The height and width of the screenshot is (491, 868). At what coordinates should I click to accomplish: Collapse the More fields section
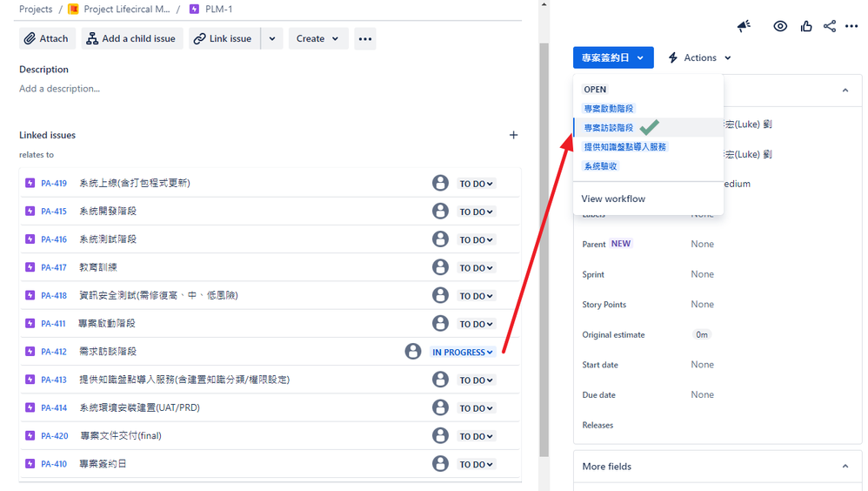[845, 467]
